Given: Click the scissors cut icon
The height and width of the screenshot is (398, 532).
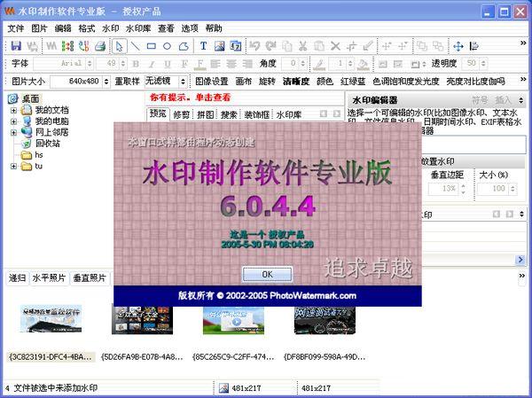Looking at the screenshot, I should (303, 46).
